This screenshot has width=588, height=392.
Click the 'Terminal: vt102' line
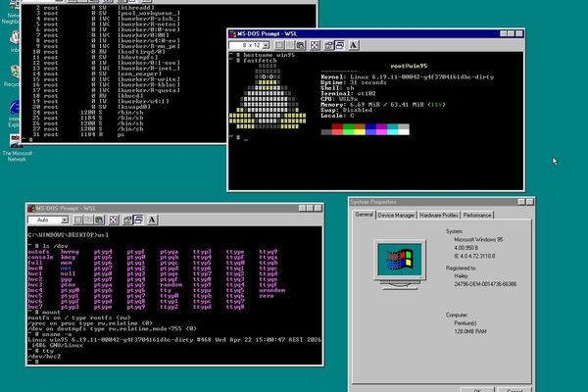[348, 93]
